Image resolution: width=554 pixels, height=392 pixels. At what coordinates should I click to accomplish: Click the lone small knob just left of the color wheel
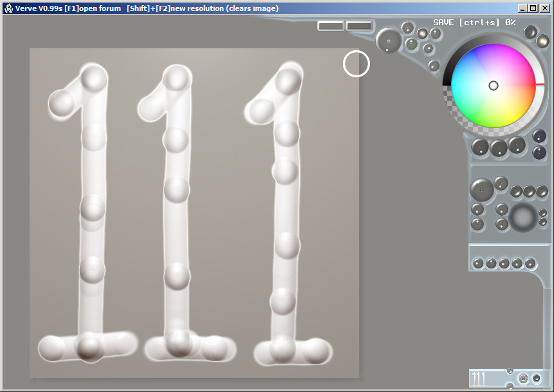(434, 66)
